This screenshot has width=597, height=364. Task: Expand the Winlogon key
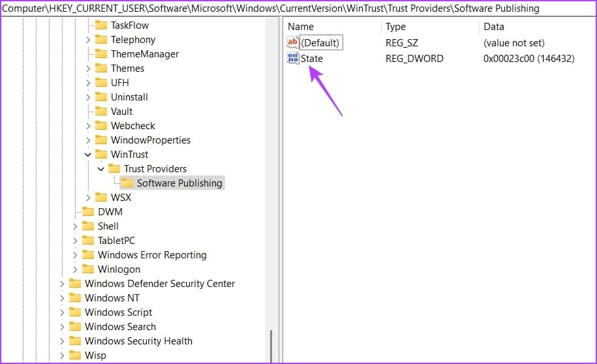[75, 269]
